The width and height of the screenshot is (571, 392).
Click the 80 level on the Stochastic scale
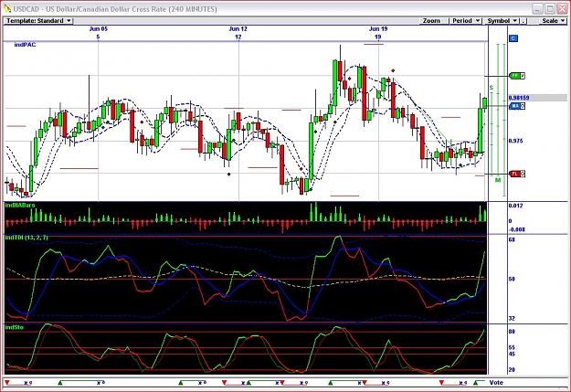[x=512, y=332]
